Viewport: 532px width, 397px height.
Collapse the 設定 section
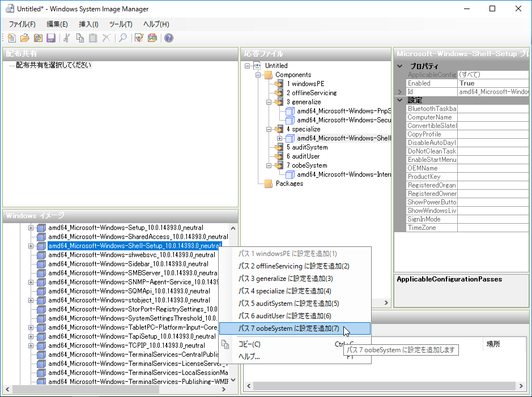coord(399,100)
